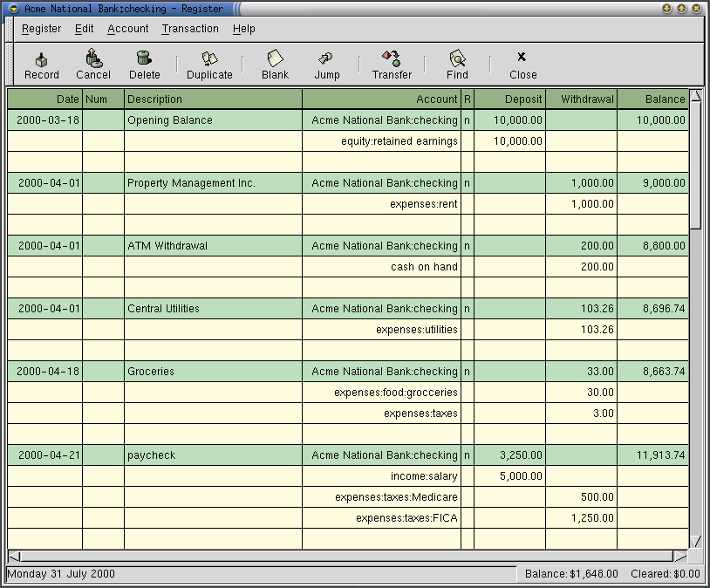Click the 'expenses:utilities' split account
The height and width of the screenshot is (588, 710).
coord(381,330)
